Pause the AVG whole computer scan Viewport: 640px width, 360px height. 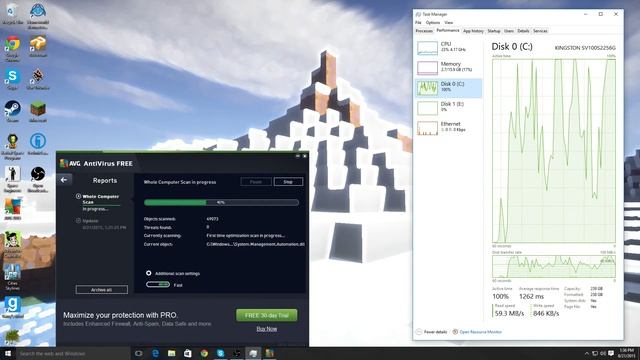pos(256,182)
